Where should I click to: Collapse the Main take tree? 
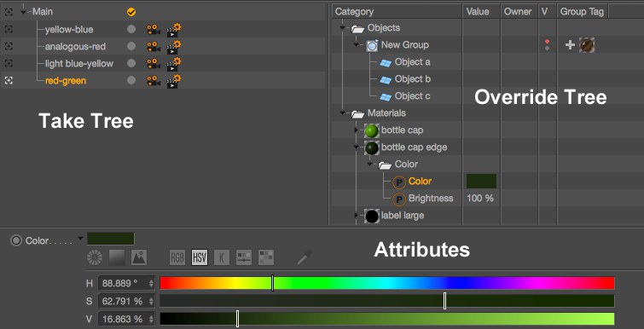point(23,12)
